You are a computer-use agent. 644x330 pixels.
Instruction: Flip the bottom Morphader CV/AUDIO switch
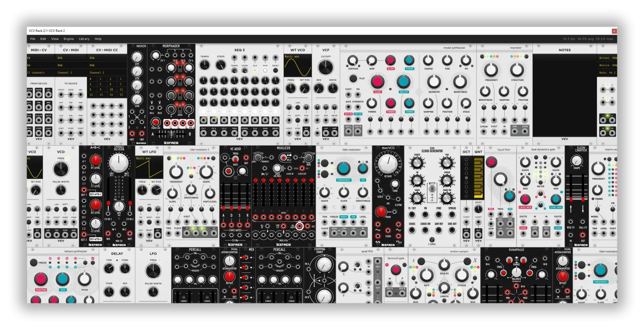tap(180, 110)
